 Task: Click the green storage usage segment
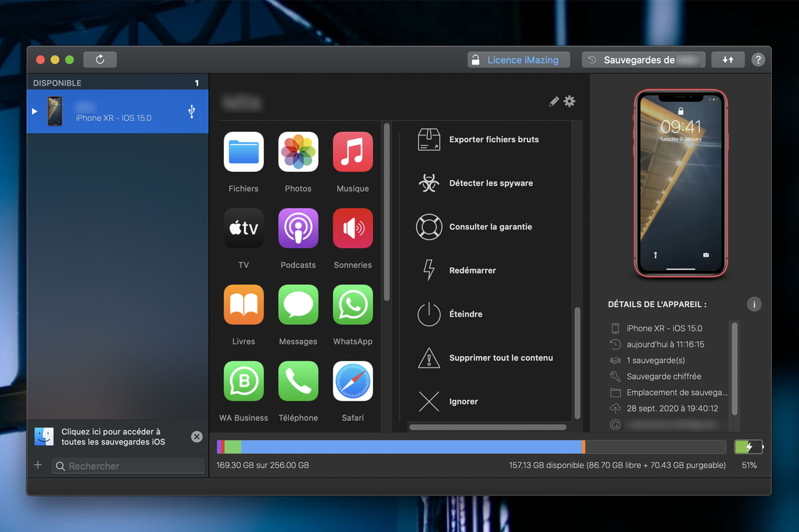click(x=233, y=447)
